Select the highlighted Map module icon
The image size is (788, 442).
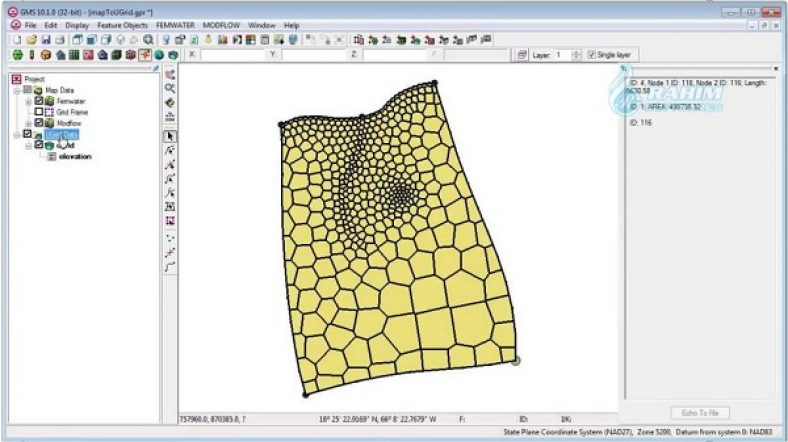click(x=145, y=55)
